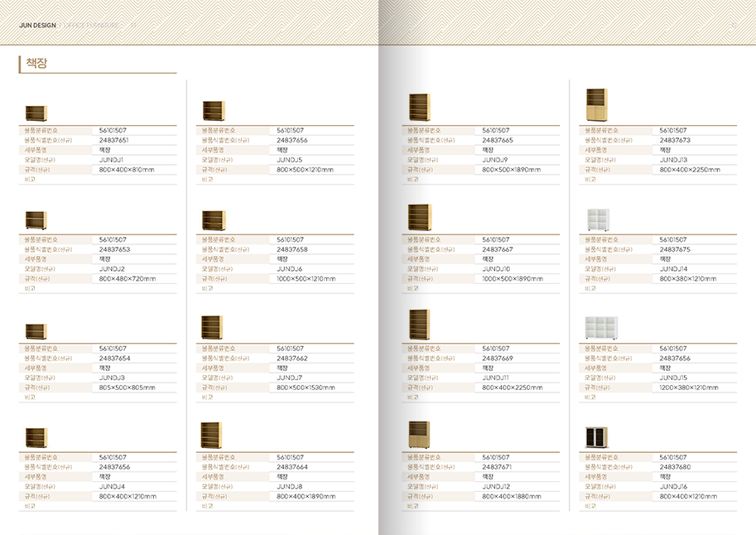Select model name JUNDJ7 text
This screenshot has width=756, height=535.
point(290,378)
